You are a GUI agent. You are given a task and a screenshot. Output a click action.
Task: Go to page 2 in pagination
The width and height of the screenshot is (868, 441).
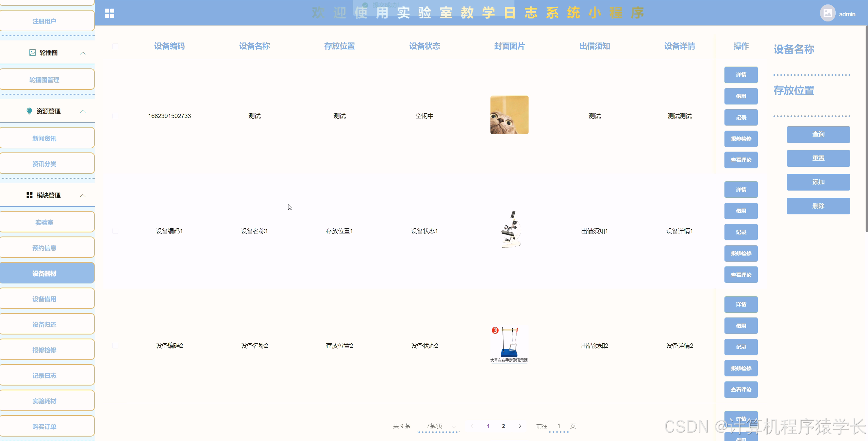click(x=503, y=426)
